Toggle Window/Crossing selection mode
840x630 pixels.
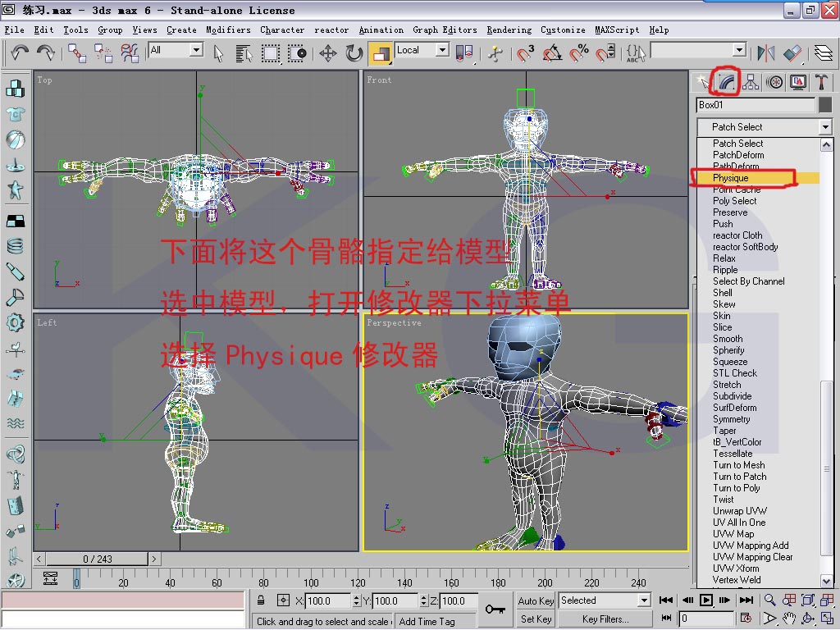click(297, 53)
